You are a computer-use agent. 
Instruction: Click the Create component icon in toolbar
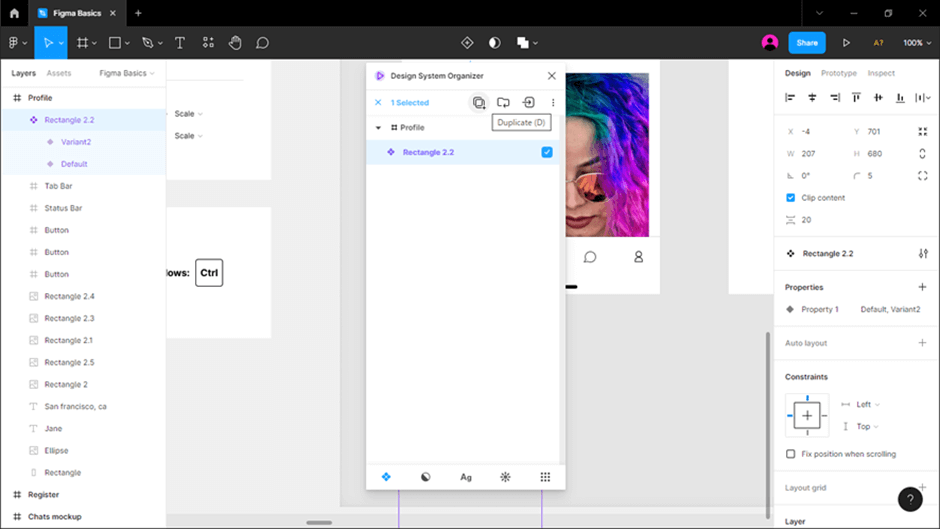click(467, 43)
